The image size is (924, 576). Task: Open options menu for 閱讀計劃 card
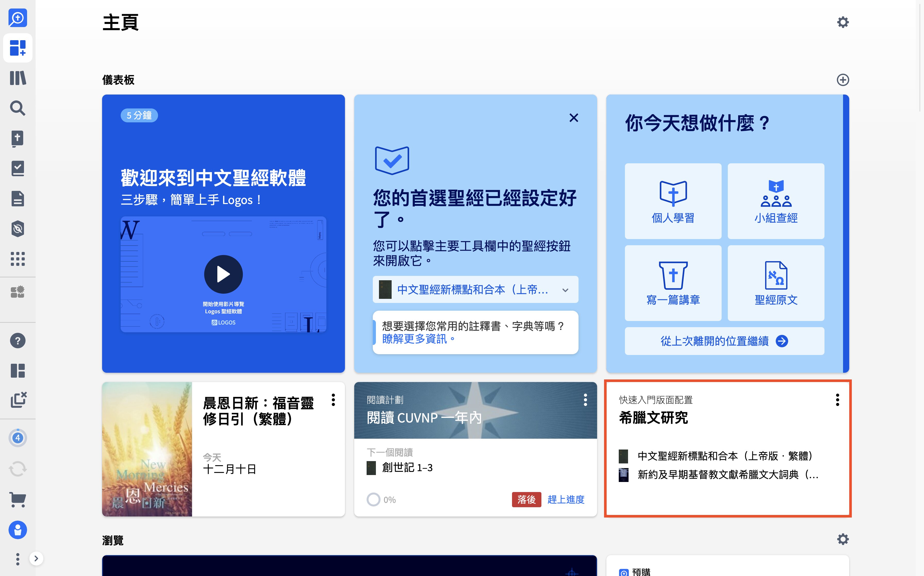click(585, 400)
